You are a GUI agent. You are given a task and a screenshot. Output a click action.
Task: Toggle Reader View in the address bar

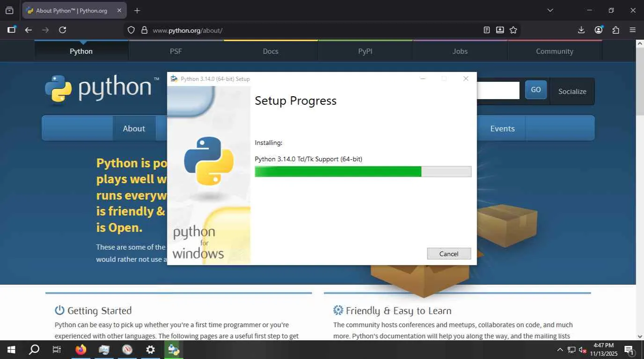(x=487, y=30)
